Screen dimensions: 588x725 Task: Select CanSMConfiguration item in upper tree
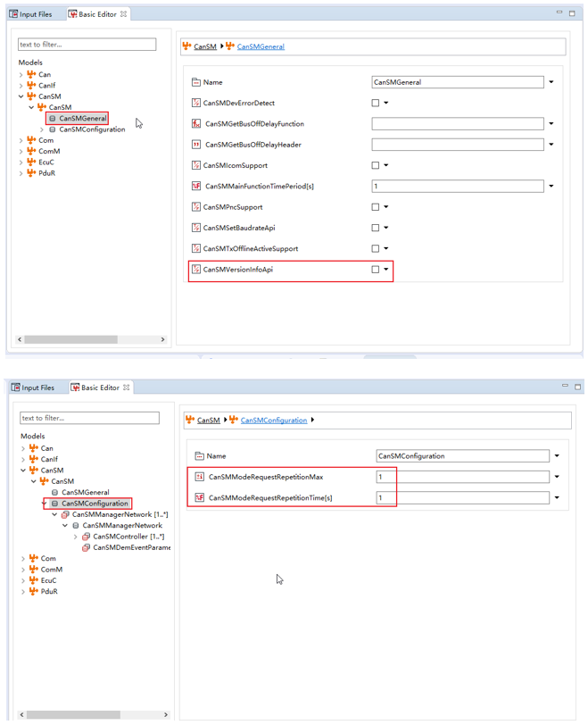tap(92, 129)
